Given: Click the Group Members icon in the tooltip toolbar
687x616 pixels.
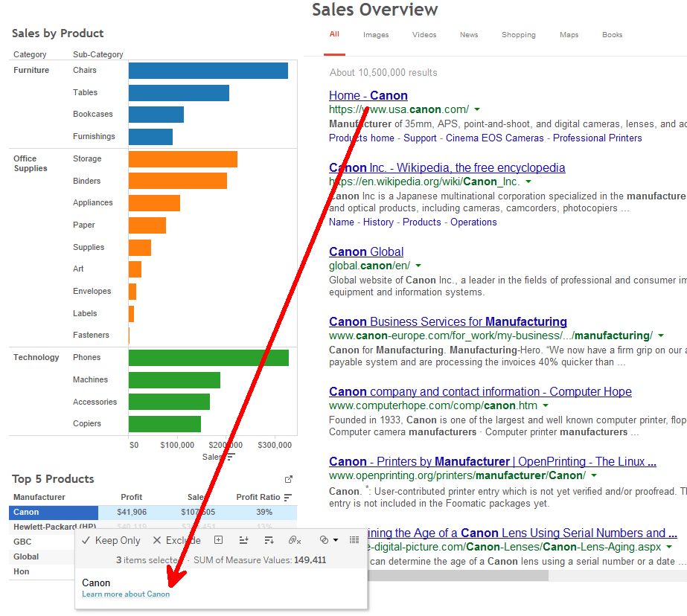Looking at the screenshot, I should (x=243, y=540).
